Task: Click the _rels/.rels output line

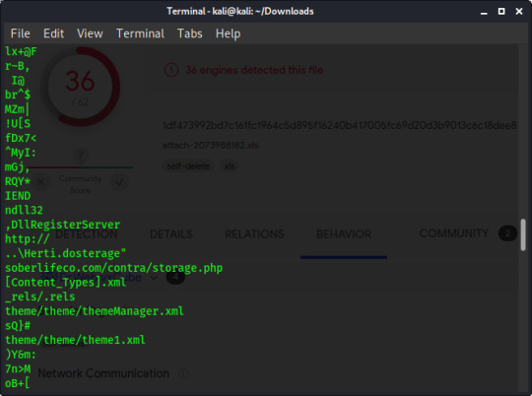Action: [40, 297]
